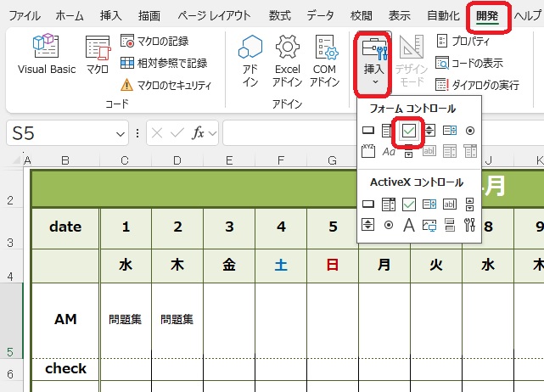
Task: Select the Form Controls spin button icon
Action: pyautogui.click(x=429, y=131)
